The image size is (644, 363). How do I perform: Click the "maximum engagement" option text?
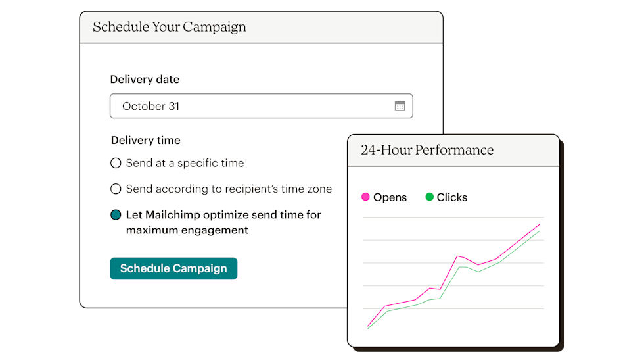(x=187, y=230)
